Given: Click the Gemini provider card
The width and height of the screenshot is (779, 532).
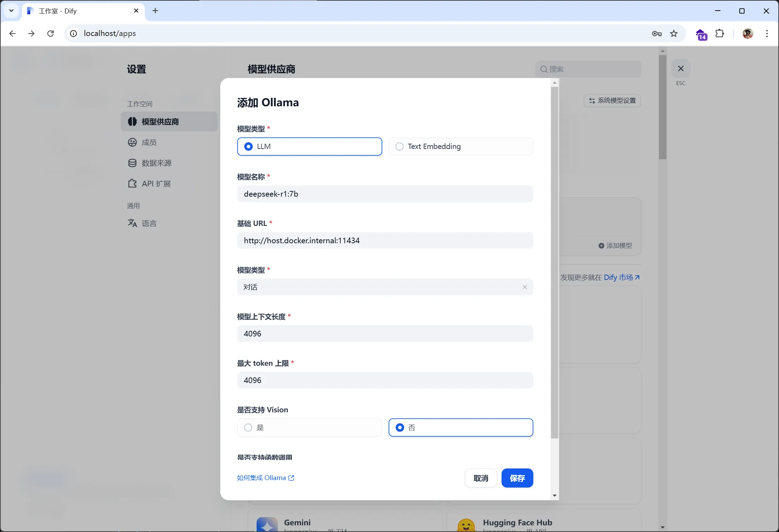Looking at the screenshot, I should pyautogui.click(x=345, y=520).
